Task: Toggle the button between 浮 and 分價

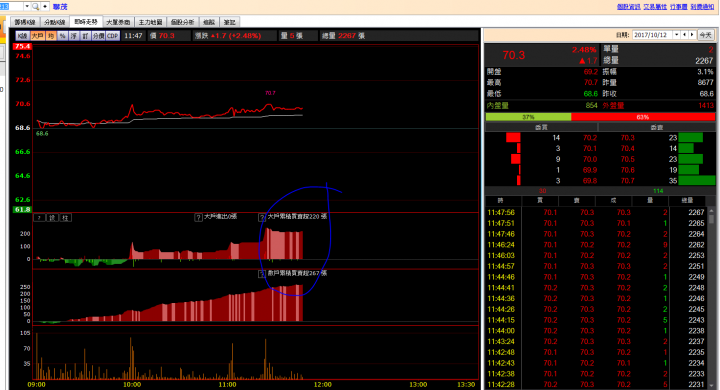Action: pos(85,36)
